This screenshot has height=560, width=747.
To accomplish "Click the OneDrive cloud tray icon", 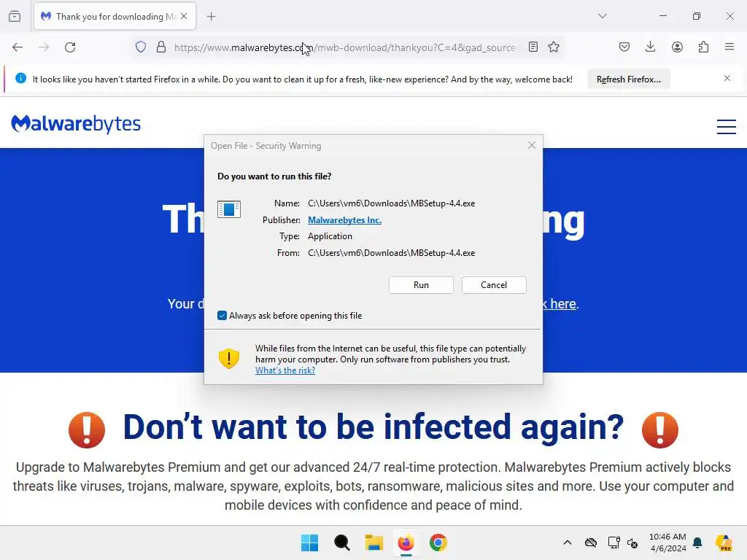I will [x=591, y=542].
